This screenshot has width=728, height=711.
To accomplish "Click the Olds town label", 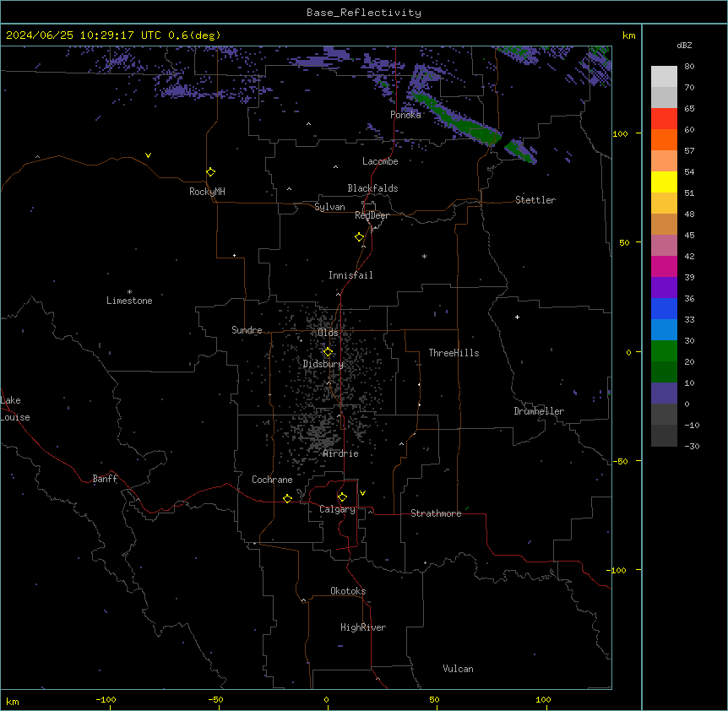I will click(x=328, y=333).
